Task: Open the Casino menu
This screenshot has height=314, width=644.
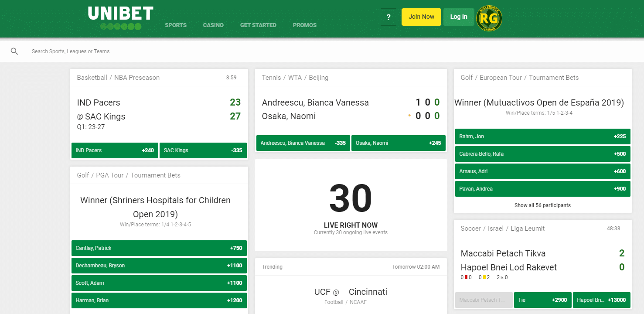Action: coord(213,25)
